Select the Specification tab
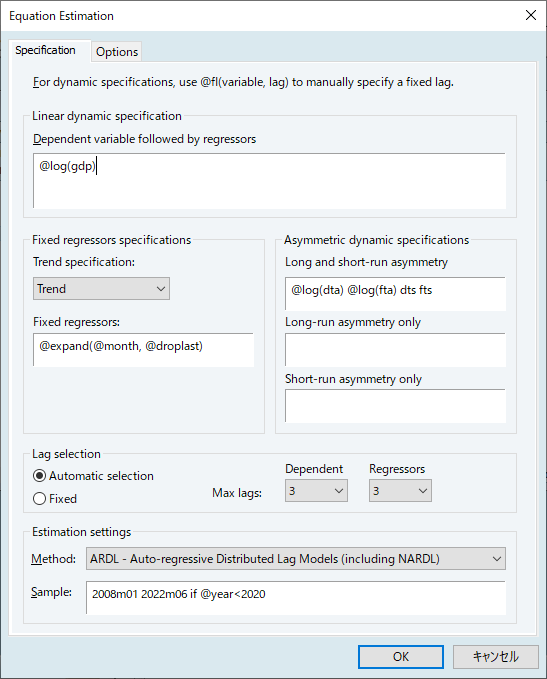This screenshot has height=679, width=547. (x=45, y=50)
